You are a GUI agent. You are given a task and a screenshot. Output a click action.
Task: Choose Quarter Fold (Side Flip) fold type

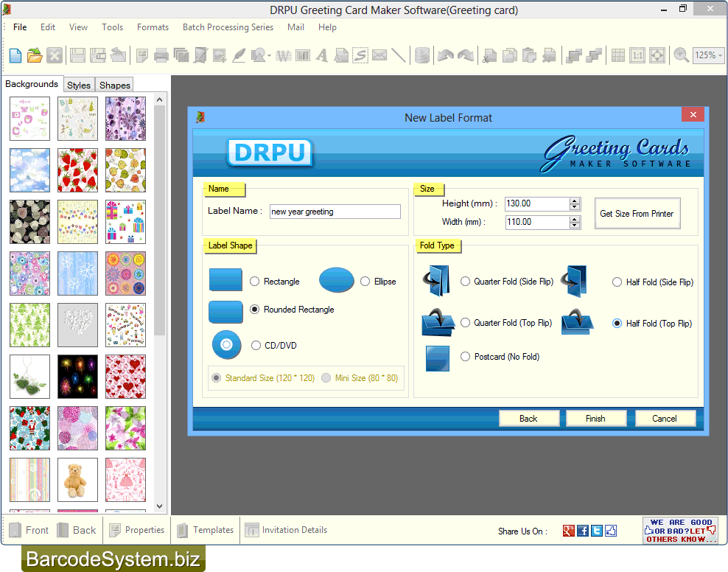465,282
